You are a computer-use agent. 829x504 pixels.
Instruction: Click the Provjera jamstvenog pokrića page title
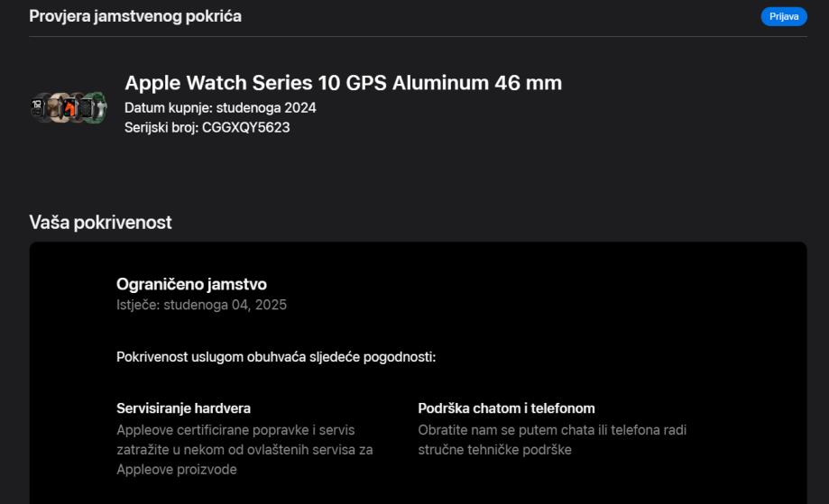coord(135,16)
